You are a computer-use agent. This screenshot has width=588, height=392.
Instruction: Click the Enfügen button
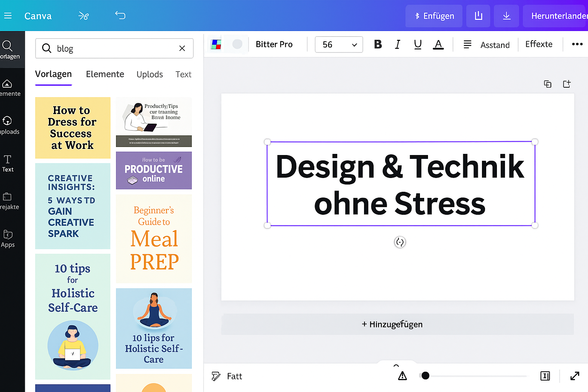click(434, 16)
